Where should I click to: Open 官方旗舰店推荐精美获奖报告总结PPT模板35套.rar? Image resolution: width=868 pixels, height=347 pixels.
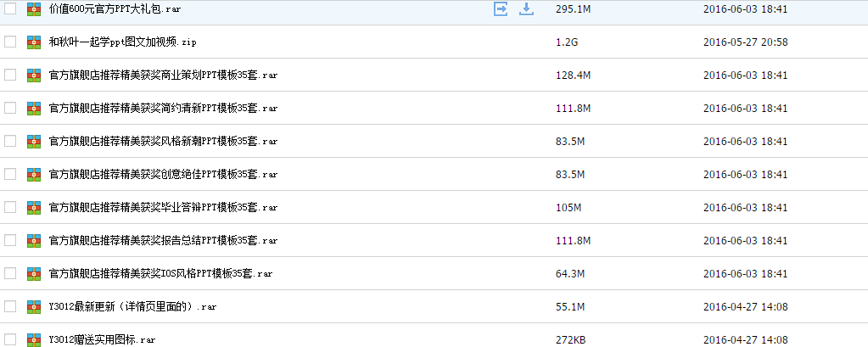[163, 240]
